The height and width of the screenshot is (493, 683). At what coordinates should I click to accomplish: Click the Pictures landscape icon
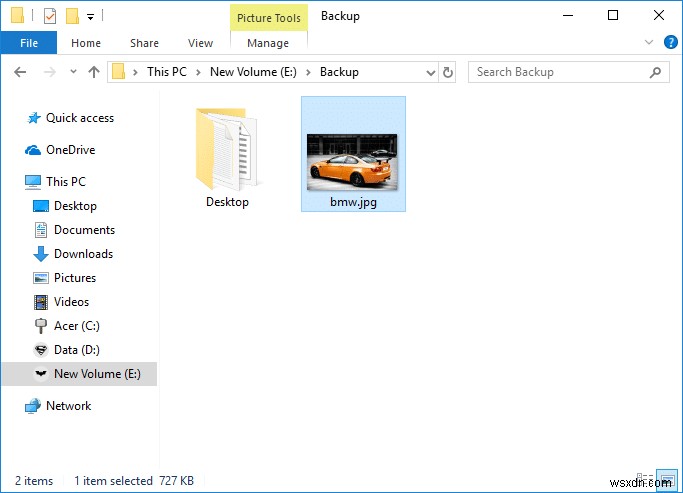tap(41, 278)
